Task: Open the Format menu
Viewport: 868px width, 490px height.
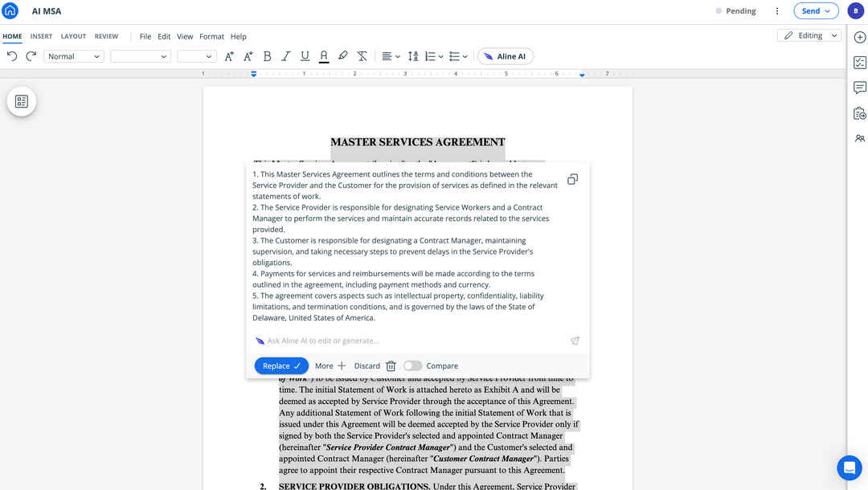Action: (211, 36)
